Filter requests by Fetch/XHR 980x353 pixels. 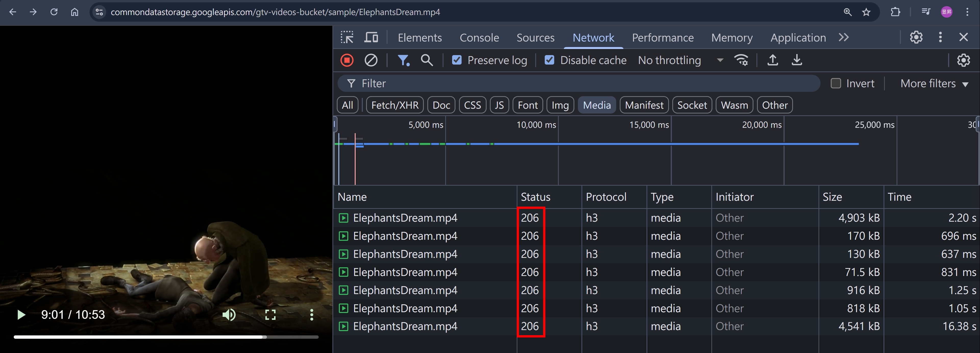(x=394, y=105)
